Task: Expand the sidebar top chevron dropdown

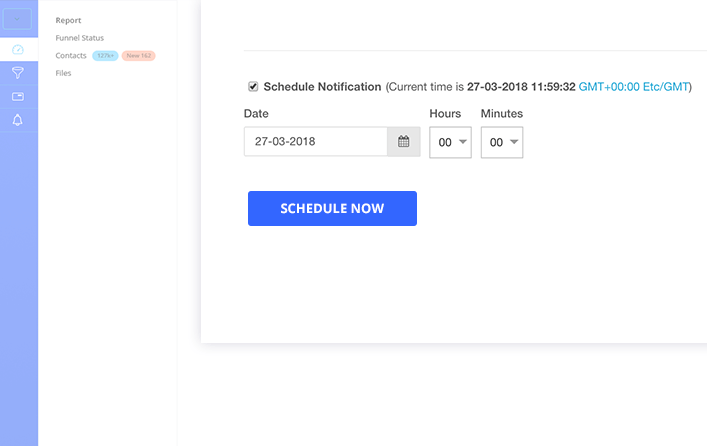Action: [x=18, y=18]
